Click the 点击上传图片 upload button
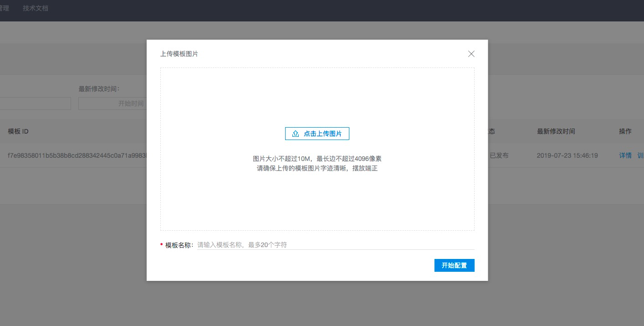The width and height of the screenshot is (644, 326). click(317, 134)
